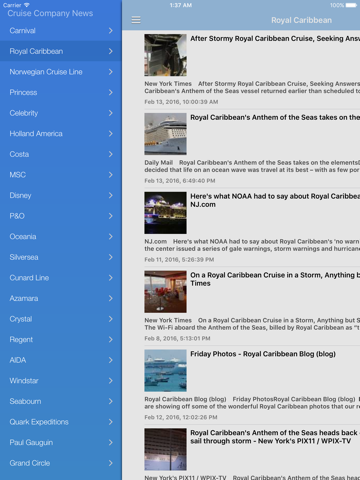The height and width of the screenshot is (480, 360).
Task: Expand the Celebrity chevron
Action: point(111,113)
